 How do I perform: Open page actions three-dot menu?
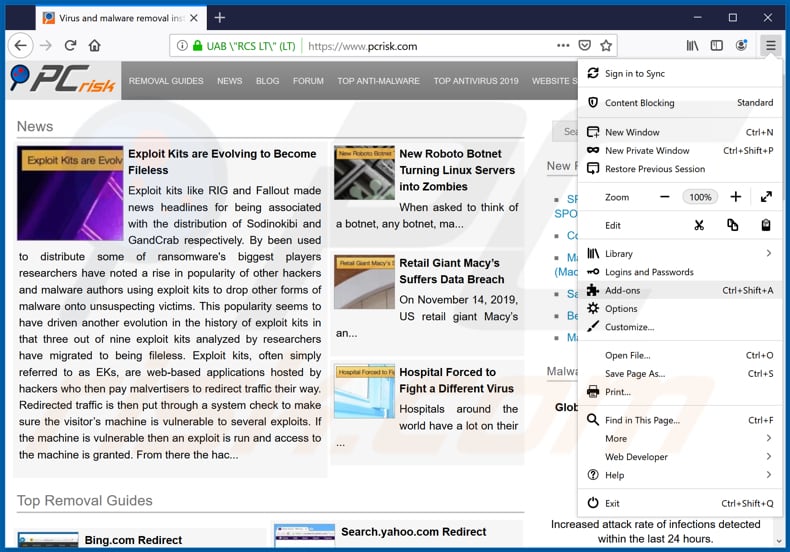point(564,46)
